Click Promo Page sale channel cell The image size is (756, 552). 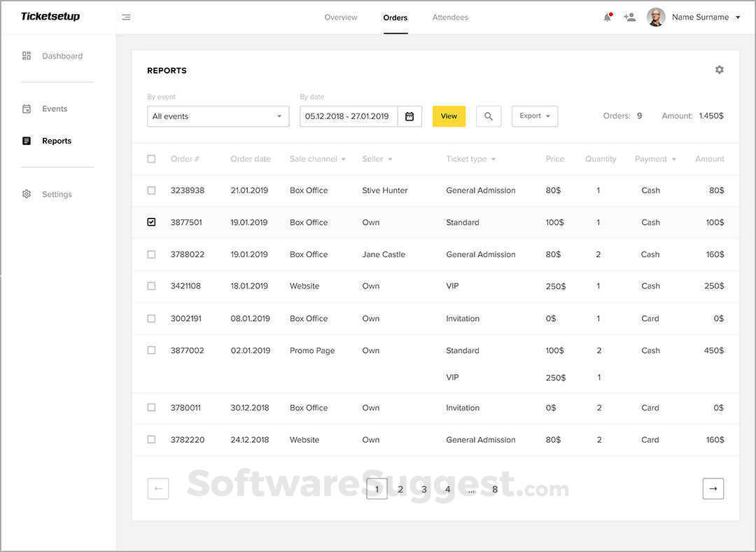[312, 350]
